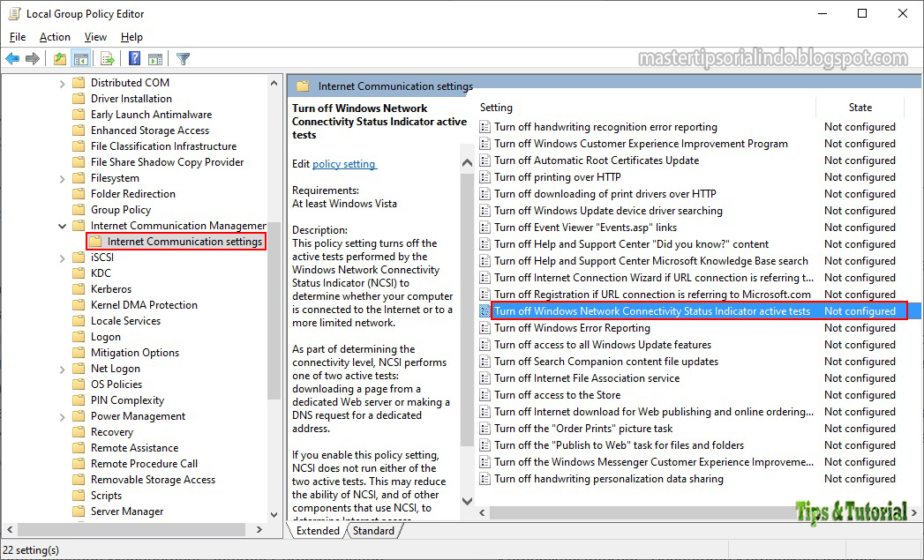Click the scroll-down arrow of the description pane

coord(467,499)
